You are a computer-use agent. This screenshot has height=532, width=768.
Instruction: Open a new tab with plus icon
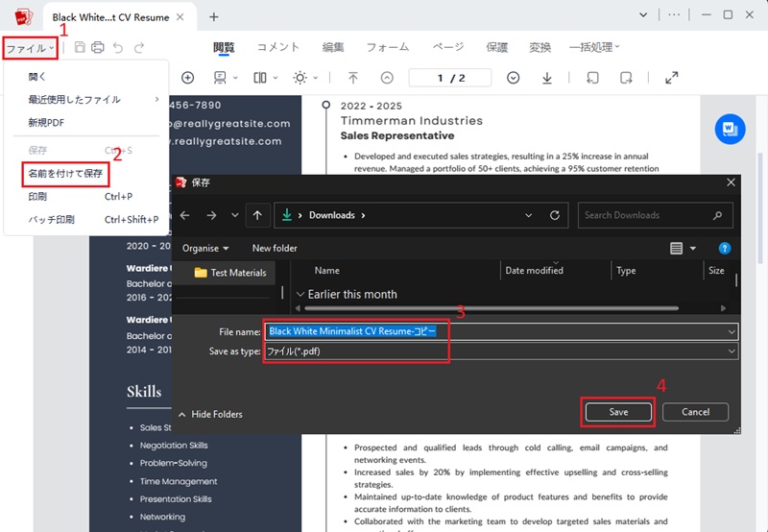tap(213, 17)
